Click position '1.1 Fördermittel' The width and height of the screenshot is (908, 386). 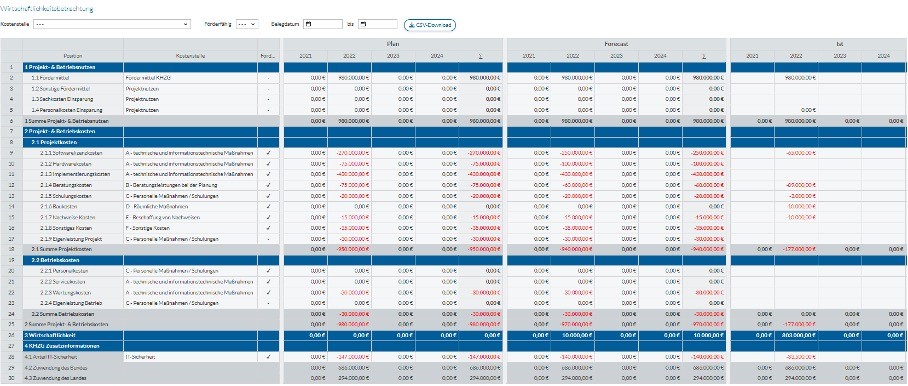pyautogui.click(x=49, y=78)
